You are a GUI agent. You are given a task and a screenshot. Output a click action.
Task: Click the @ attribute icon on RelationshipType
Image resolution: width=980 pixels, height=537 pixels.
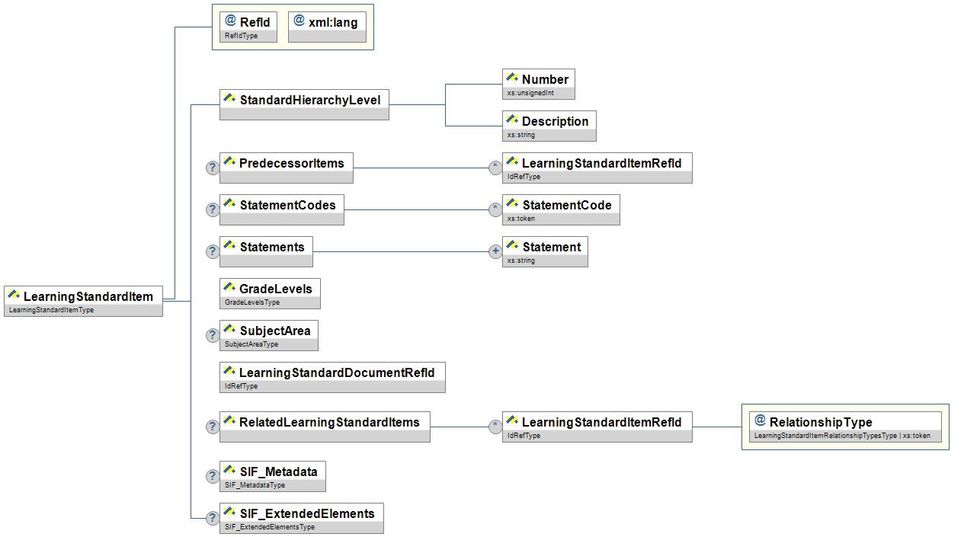click(x=760, y=421)
